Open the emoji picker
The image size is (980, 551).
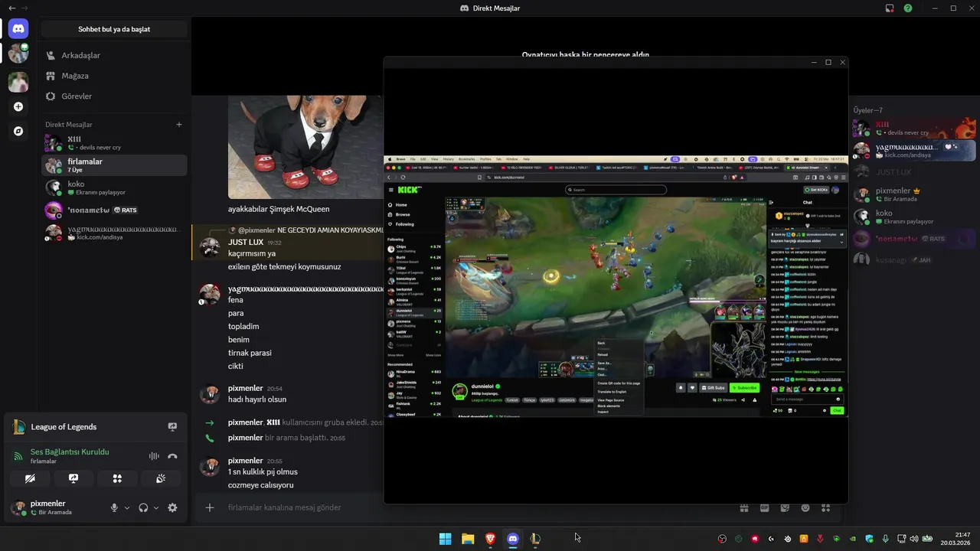pyautogui.click(x=805, y=507)
